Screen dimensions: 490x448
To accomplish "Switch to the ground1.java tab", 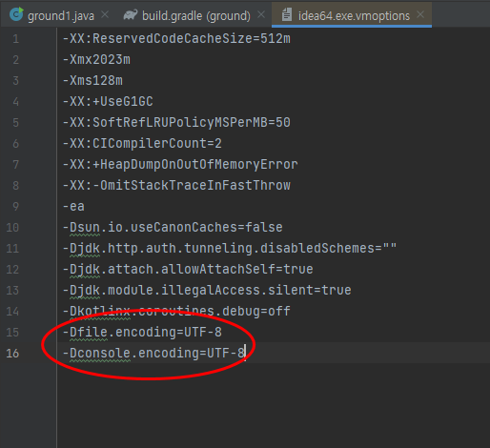I will [60, 15].
